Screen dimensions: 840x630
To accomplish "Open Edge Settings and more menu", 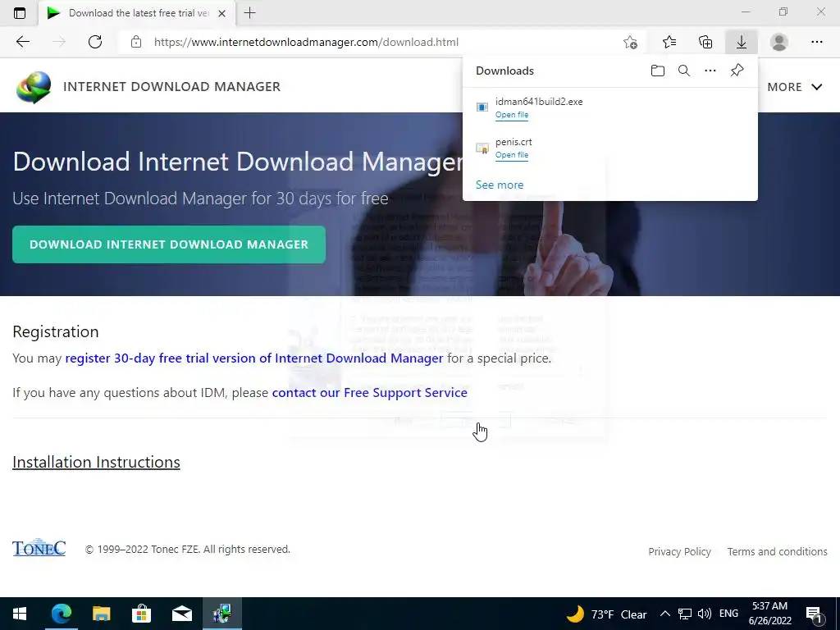I will [x=817, y=42].
